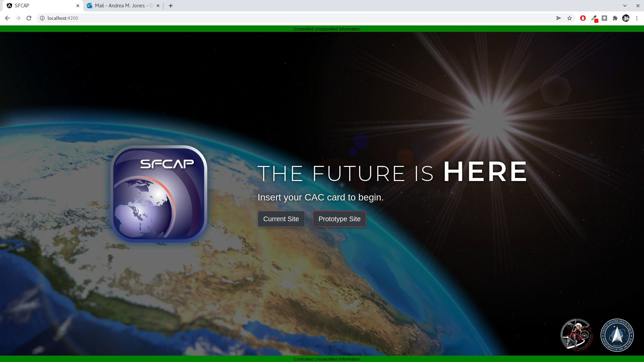
Task: Open the browser profile avatar
Action: pyautogui.click(x=626, y=18)
